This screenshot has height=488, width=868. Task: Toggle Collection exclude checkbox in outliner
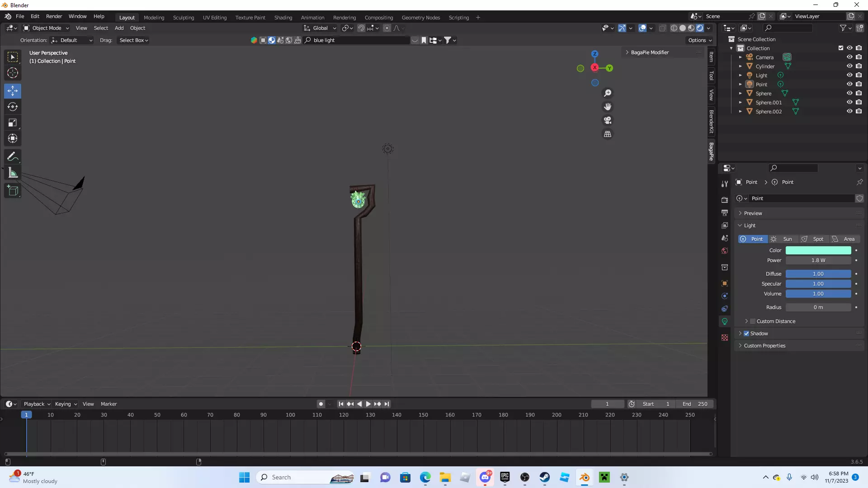[841, 48]
